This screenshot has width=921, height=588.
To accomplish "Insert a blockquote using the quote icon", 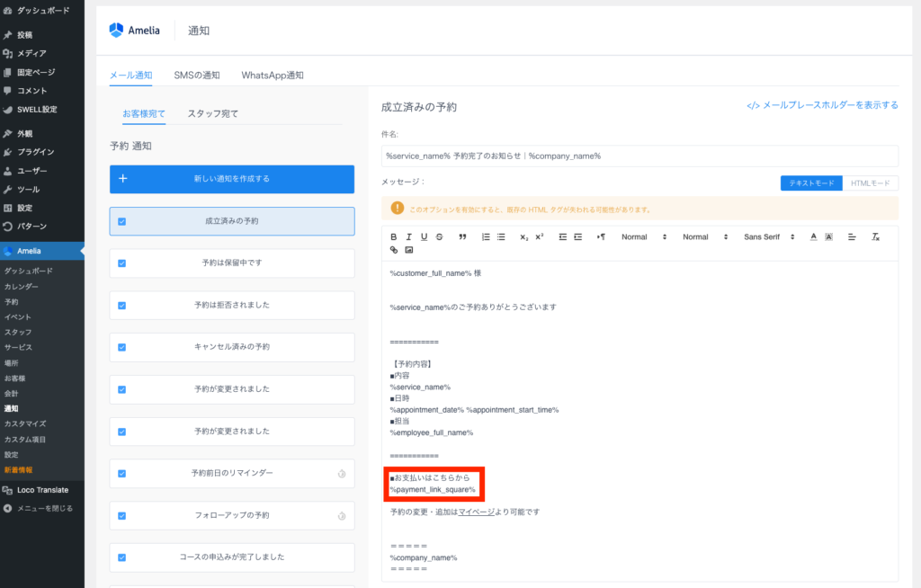I will coord(462,236).
